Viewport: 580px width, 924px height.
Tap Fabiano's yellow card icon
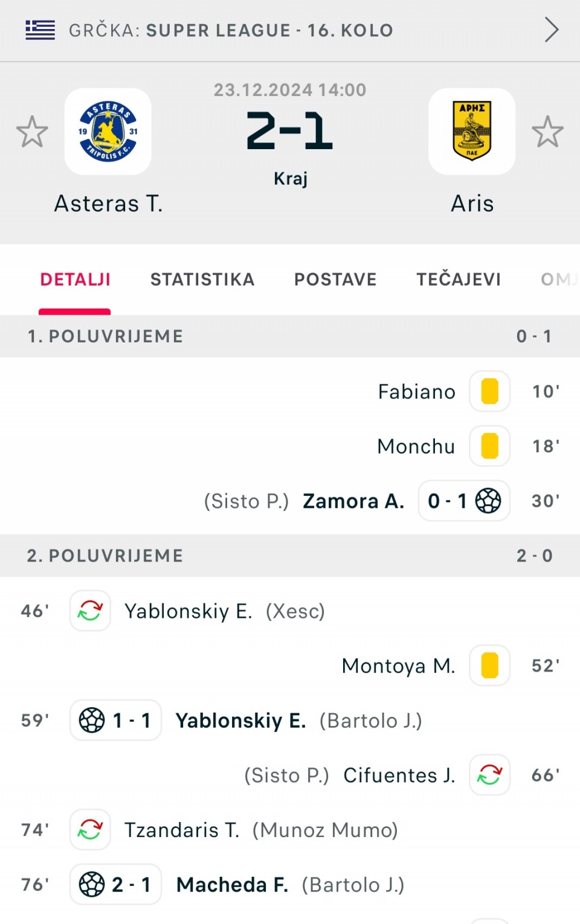[x=489, y=391]
